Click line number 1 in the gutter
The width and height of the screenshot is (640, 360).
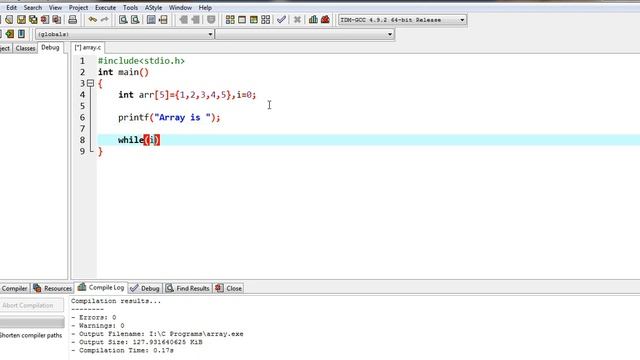pos(82,61)
